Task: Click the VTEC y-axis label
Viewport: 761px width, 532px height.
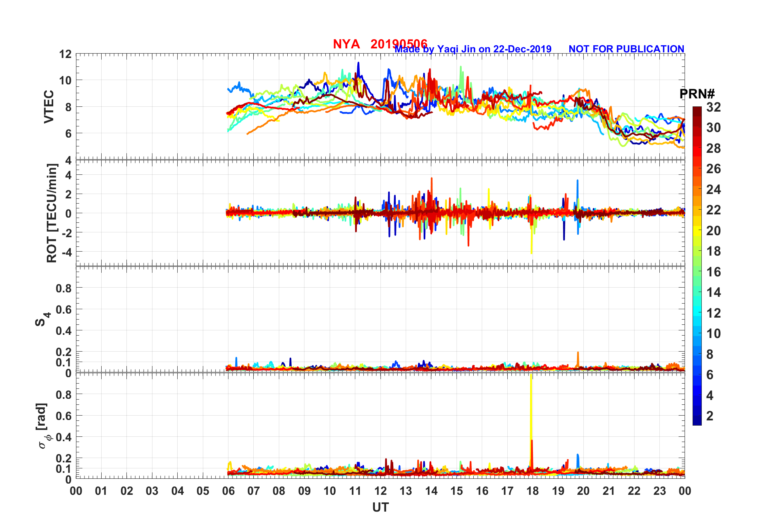Action: click(x=48, y=106)
